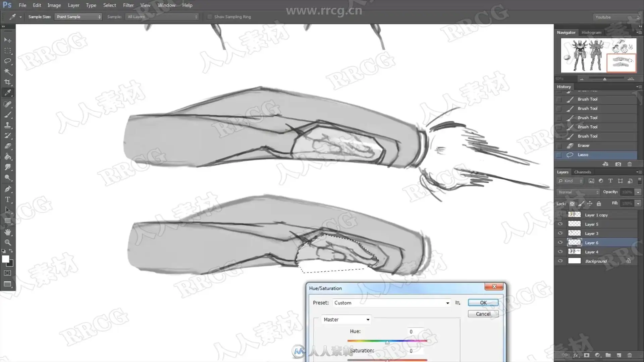Select the Hand tool
644x362 pixels.
8,232
